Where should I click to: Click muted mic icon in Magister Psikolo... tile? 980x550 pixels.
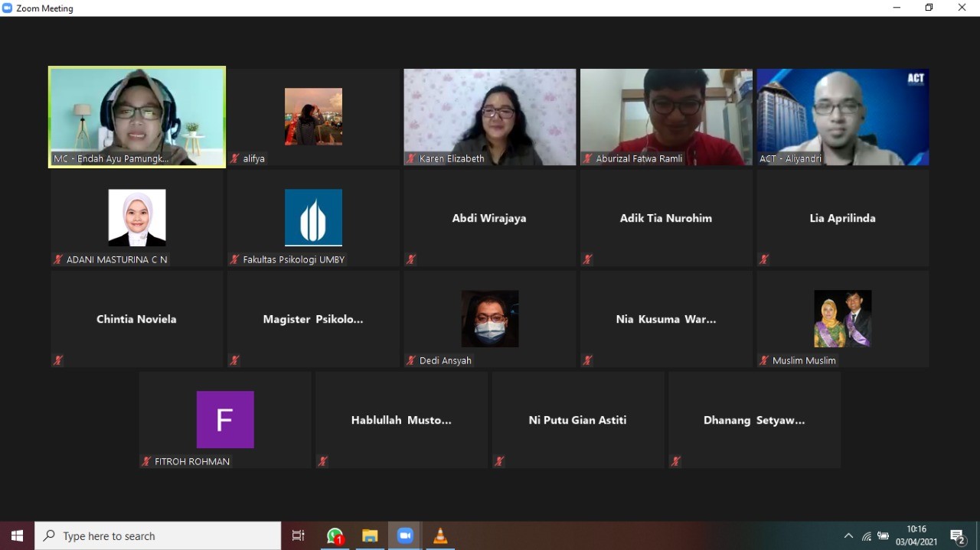(235, 360)
